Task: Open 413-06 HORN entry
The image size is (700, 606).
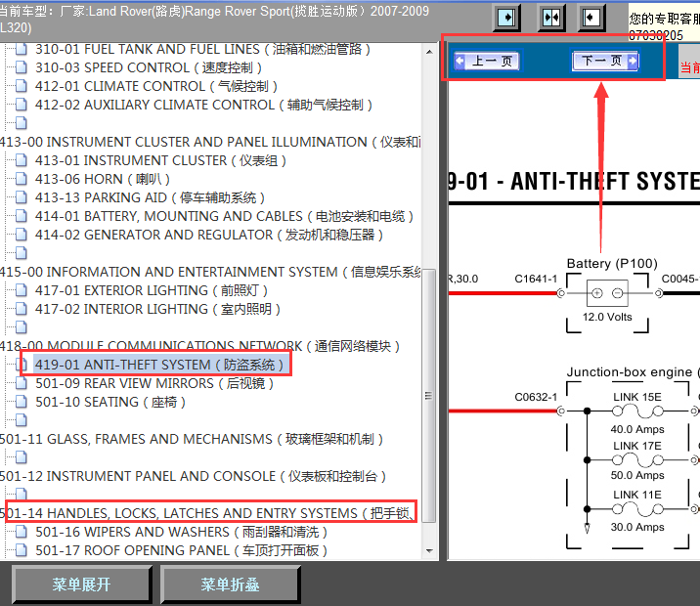Action: pyautogui.click(x=103, y=180)
